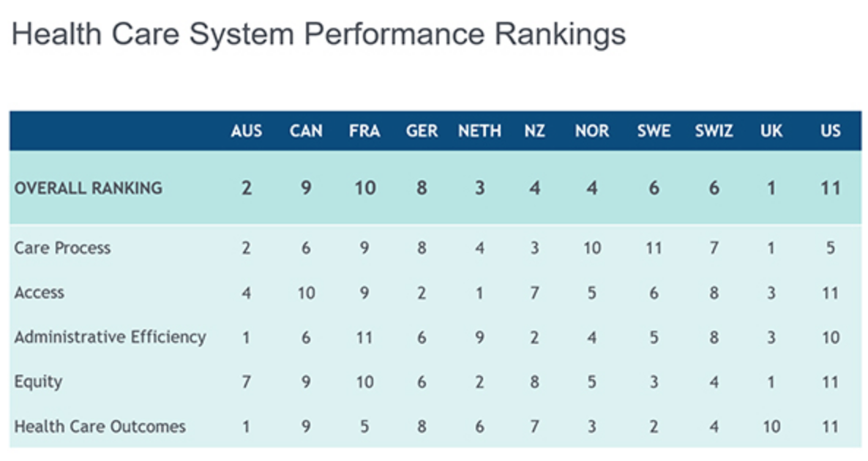Click the SWIZ column header
Viewport: 868px width, 461px height.
714,132
